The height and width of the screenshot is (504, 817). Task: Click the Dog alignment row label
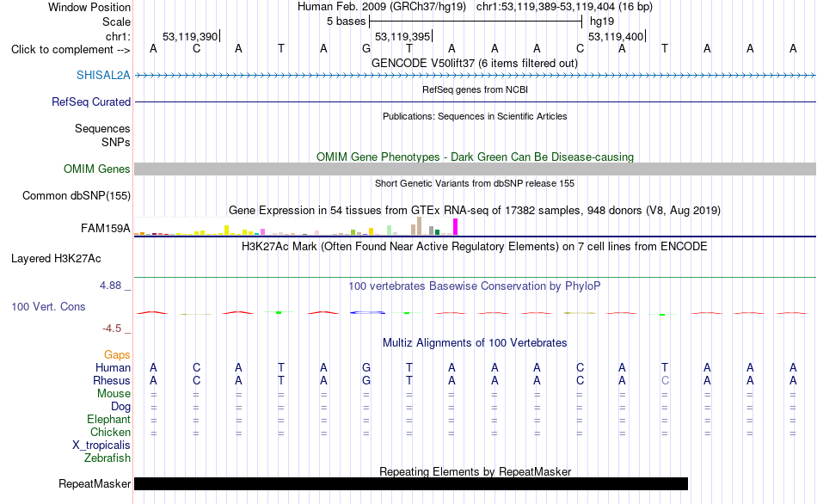coord(120,407)
